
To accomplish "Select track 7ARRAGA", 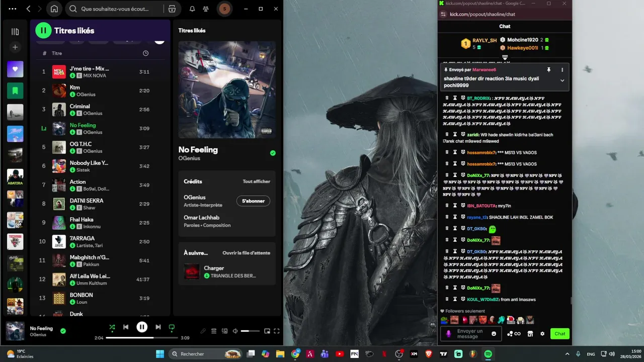I will [x=101, y=241].
